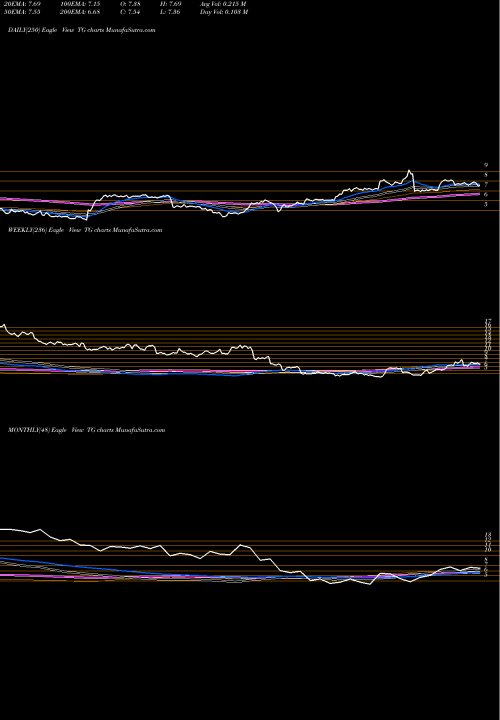Image resolution: width=500 pixels, height=720 pixels.
Task: Click the '5' price label on daily chart
Action: pyautogui.click(x=486, y=204)
